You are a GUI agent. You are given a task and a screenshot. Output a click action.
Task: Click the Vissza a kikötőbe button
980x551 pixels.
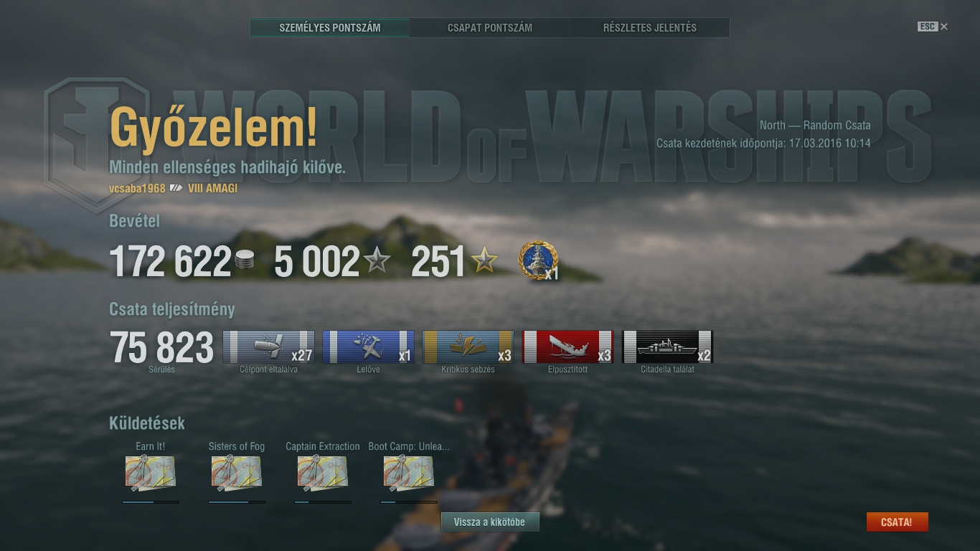pos(489,522)
